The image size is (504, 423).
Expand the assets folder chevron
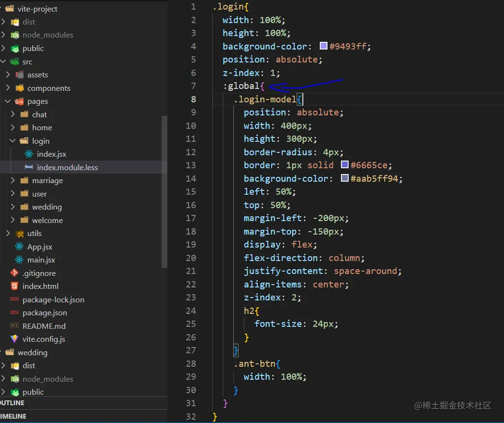(x=8, y=75)
